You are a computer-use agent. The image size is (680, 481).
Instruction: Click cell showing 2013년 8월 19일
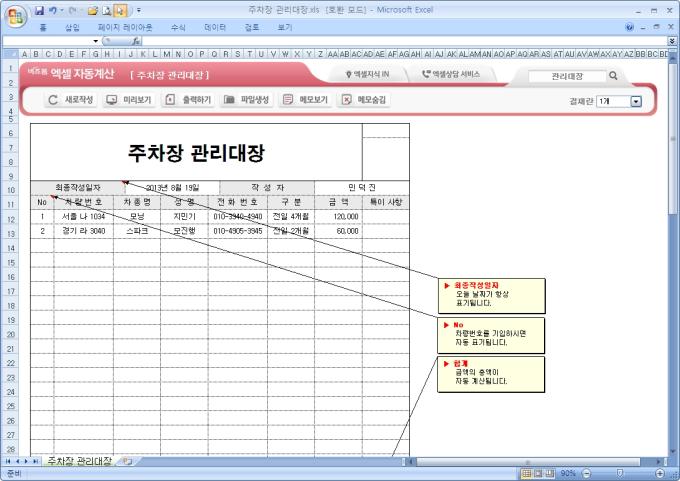tap(173, 188)
